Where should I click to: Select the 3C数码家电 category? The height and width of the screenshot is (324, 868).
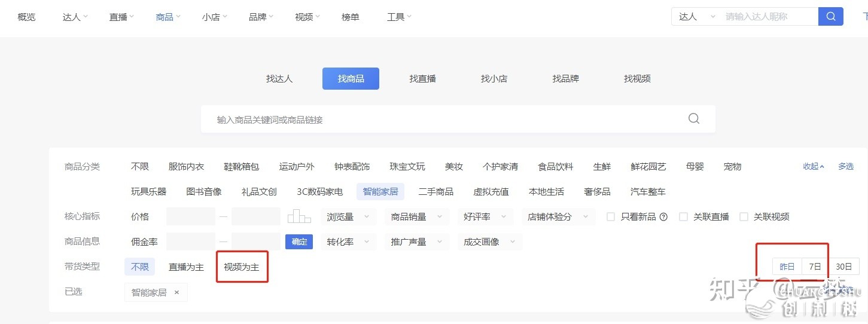(320, 192)
